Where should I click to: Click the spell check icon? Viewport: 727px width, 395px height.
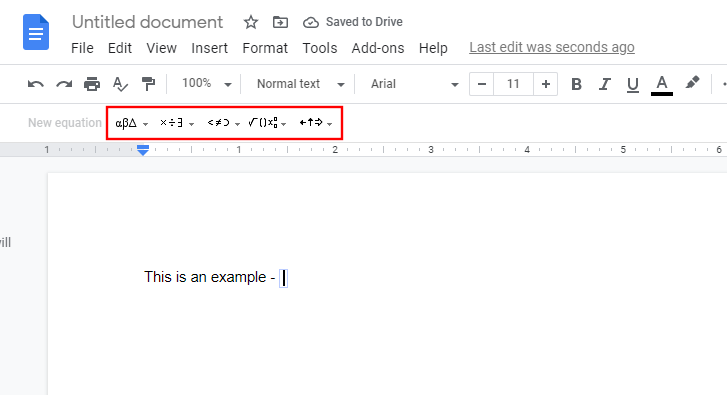click(120, 84)
